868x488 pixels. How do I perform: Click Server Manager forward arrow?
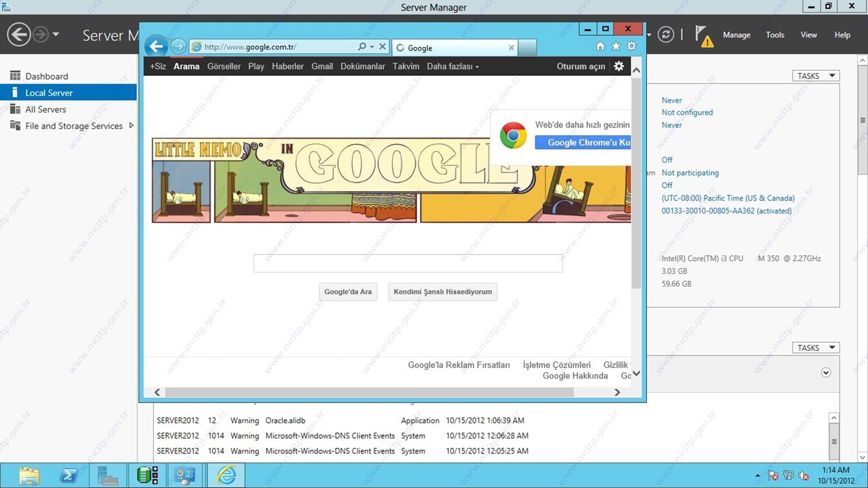[x=41, y=35]
